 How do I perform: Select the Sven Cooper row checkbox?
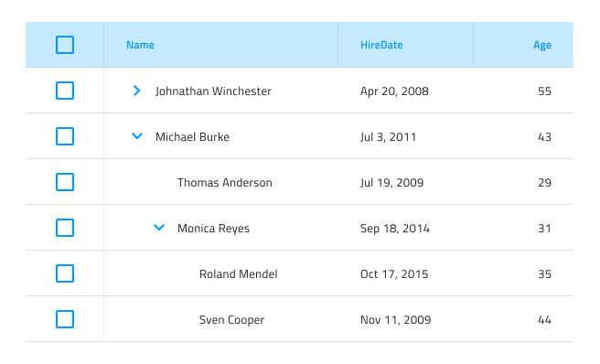coord(65,319)
